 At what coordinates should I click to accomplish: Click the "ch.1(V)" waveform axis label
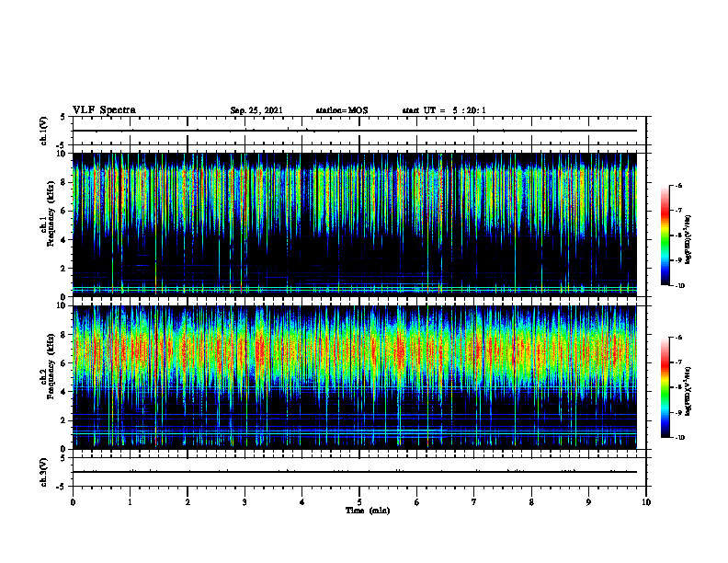coord(43,131)
